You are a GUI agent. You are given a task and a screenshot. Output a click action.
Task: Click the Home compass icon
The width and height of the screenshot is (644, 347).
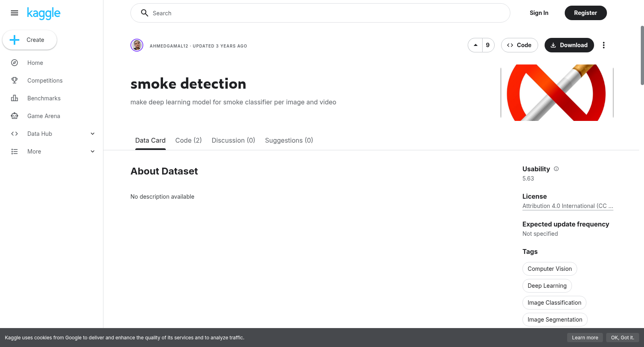point(14,63)
